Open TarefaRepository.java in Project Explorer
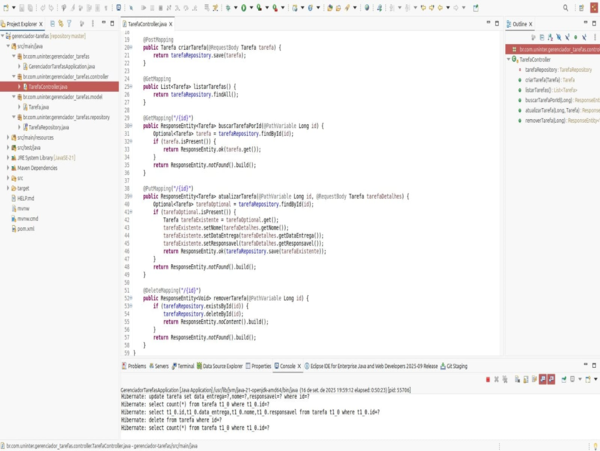 49,128
